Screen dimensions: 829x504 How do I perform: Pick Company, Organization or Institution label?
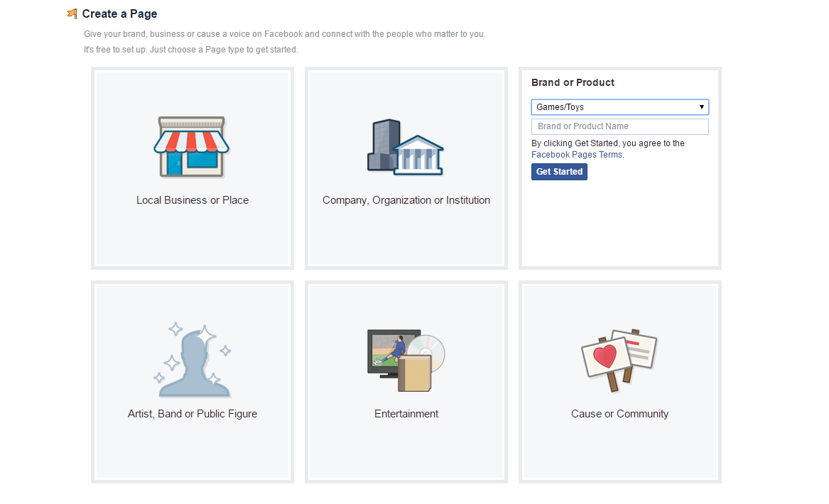pyautogui.click(x=406, y=200)
